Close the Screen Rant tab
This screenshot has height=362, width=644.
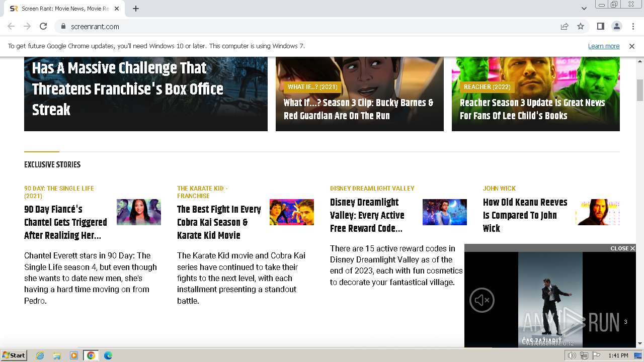[x=117, y=9]
